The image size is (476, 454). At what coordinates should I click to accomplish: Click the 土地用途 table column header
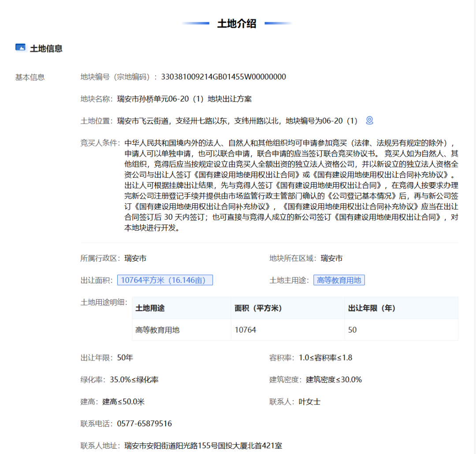pos(150,308)
